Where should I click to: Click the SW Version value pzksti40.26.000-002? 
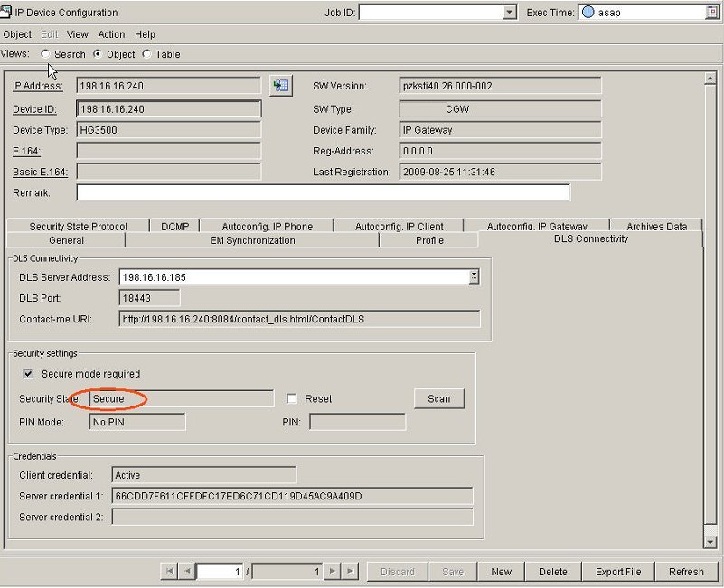[447, 86]
